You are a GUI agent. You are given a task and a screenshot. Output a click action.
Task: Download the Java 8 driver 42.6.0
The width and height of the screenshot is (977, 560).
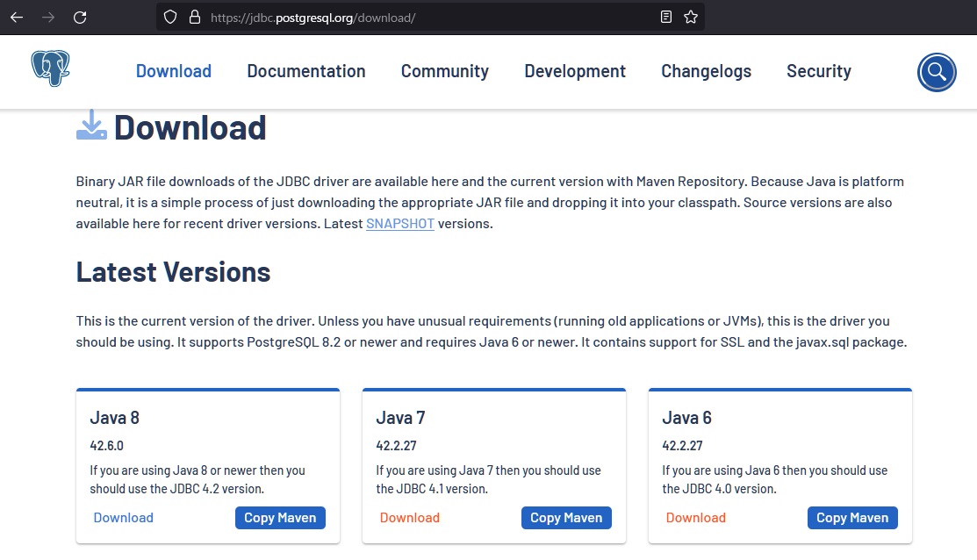(123, 518)
